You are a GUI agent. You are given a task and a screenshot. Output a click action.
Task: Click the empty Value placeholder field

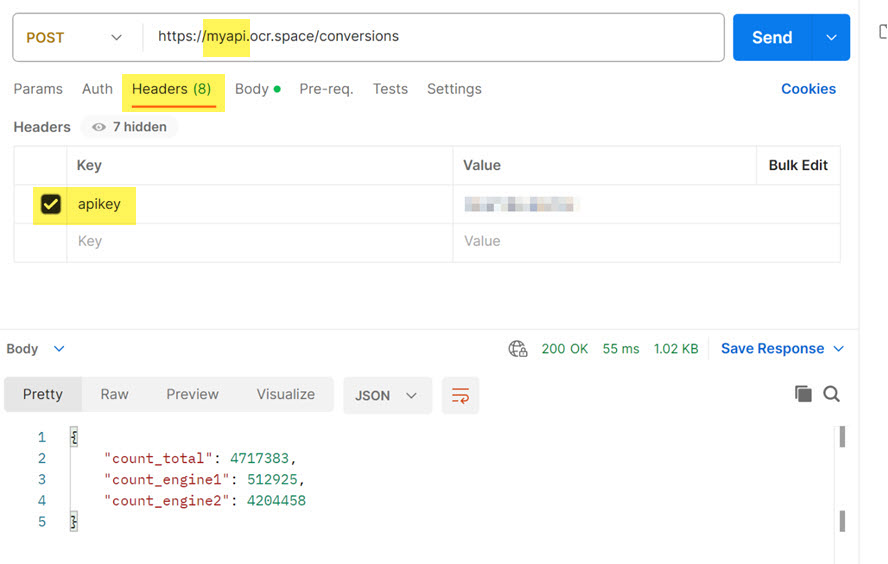pyautogui.click(x=646, y=241)
